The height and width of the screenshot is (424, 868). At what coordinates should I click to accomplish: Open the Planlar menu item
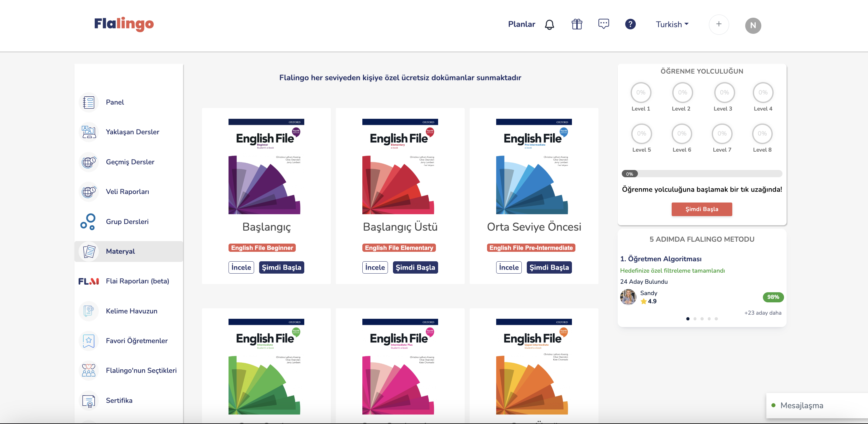pyautogui.click(x=521, y=24)
